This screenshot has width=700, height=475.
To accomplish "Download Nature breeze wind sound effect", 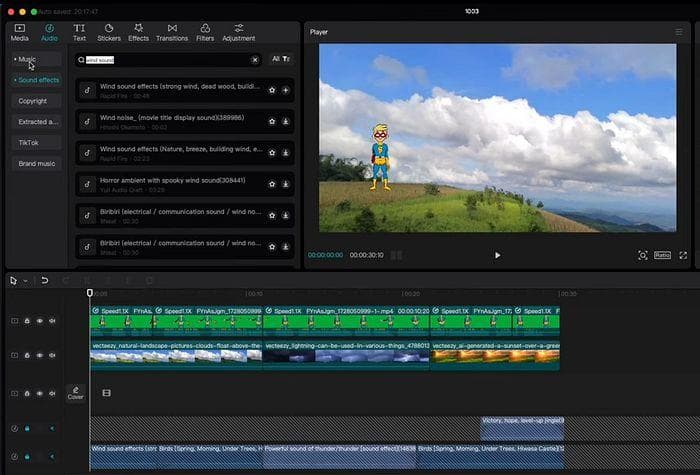I will (x=285, y=153).
